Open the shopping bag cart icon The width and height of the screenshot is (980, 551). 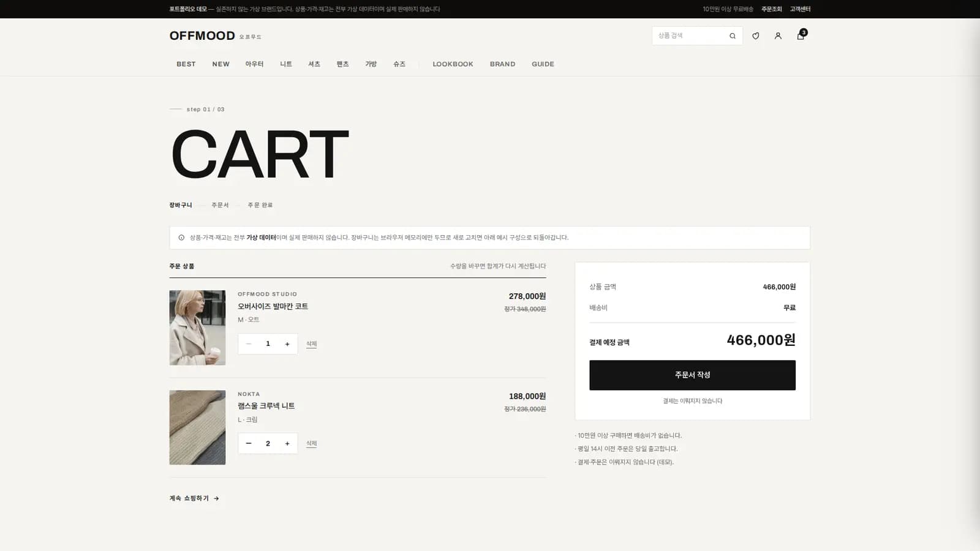pyautogui.click(x=801, y=36)
